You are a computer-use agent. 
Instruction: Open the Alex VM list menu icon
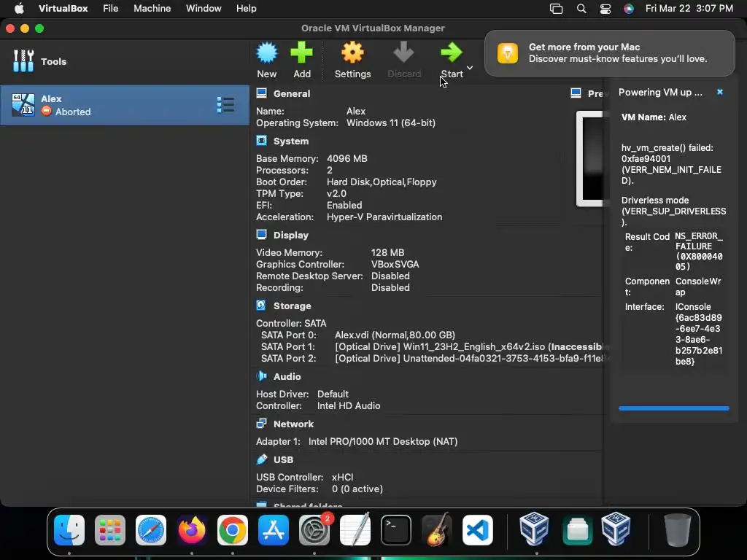[225, 105]
